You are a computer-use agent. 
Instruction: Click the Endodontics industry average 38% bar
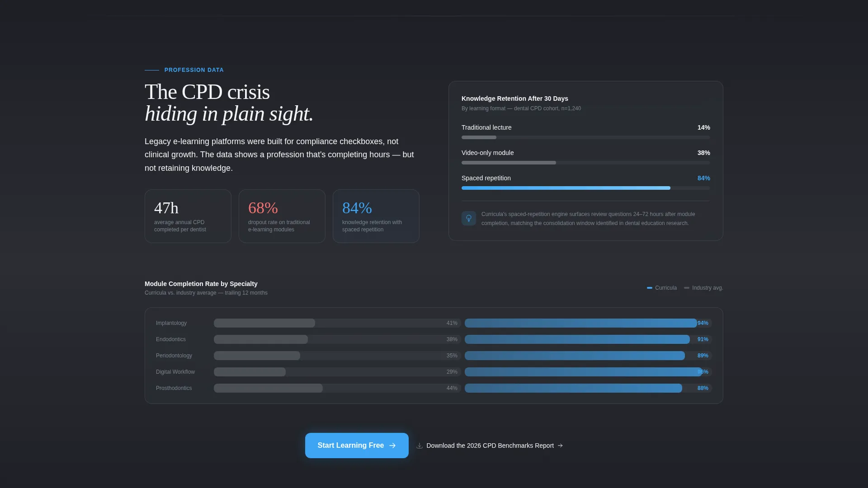tap(337, 339)
